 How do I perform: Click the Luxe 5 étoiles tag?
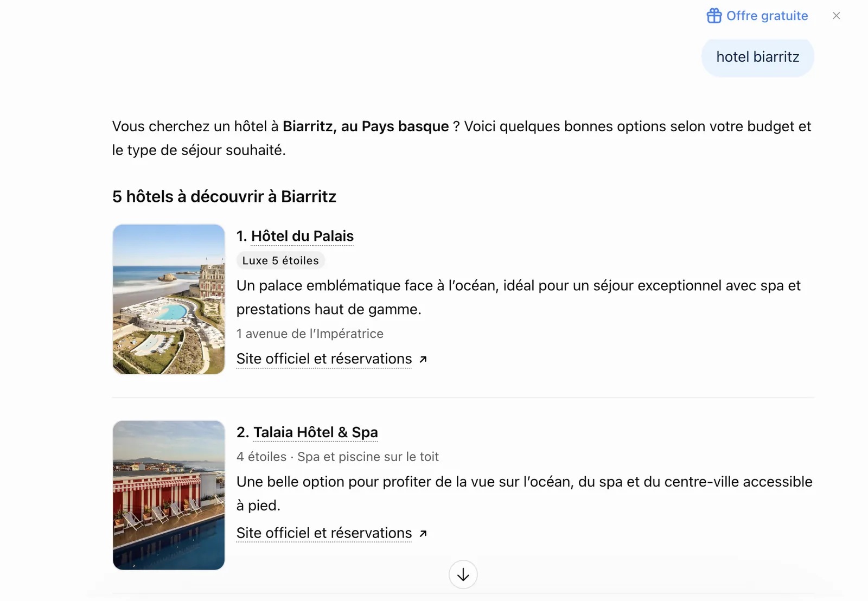(280, 260)
